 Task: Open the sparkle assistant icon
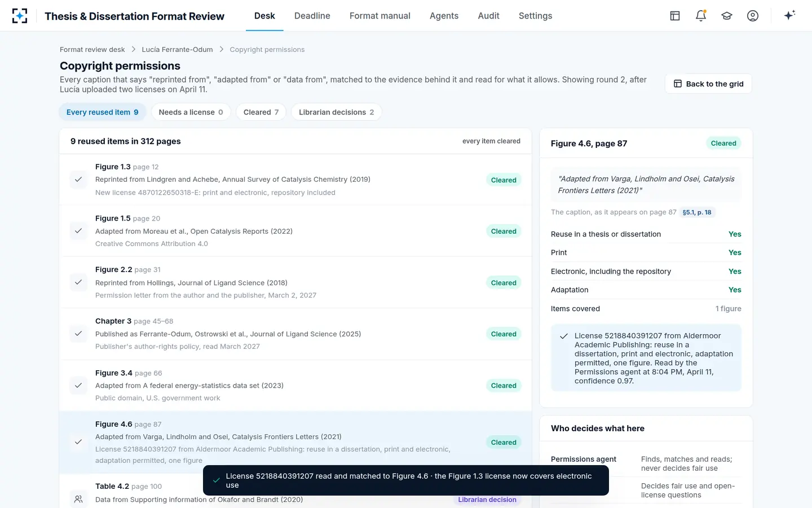coord(789,15)
